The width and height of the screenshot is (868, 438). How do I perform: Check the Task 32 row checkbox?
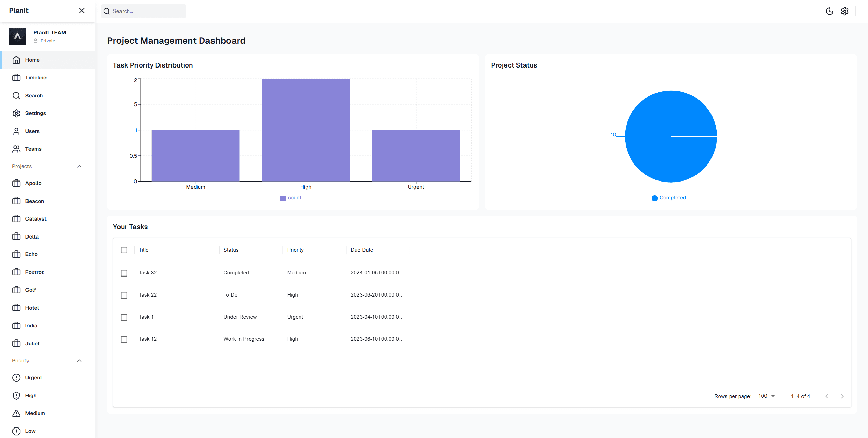(x=124, y=273)
